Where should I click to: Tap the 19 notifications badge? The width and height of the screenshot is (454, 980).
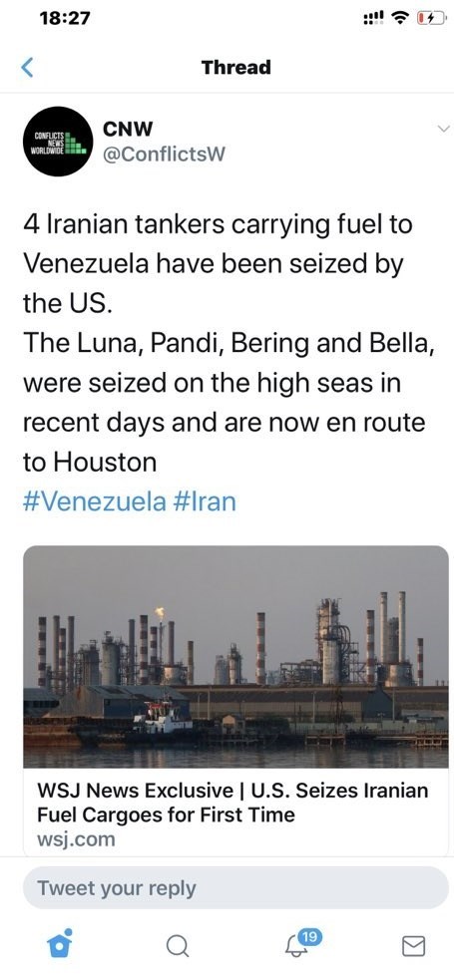tap(307, 936)
